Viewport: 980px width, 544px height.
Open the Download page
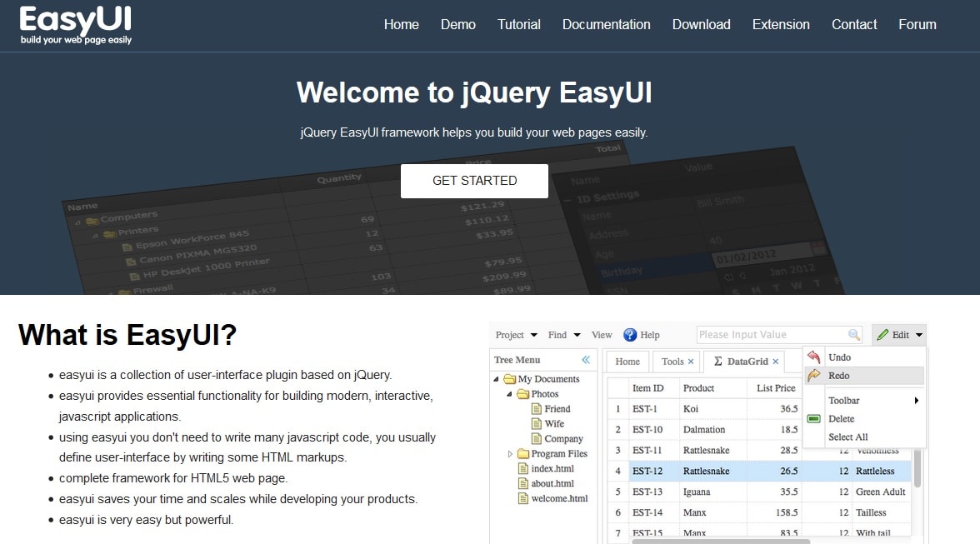click(702, 24)
